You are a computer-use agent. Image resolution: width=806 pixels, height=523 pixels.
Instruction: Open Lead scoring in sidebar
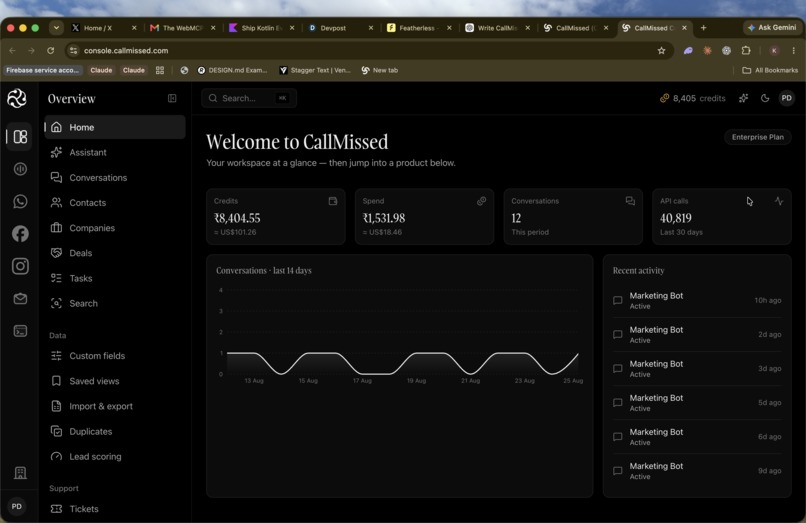click(115, 457)
